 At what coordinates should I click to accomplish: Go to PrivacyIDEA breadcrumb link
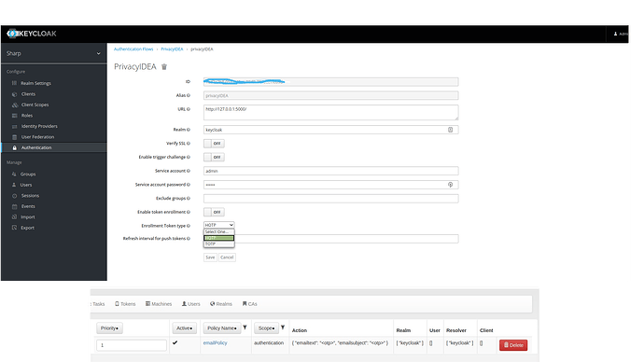(172, 49)
